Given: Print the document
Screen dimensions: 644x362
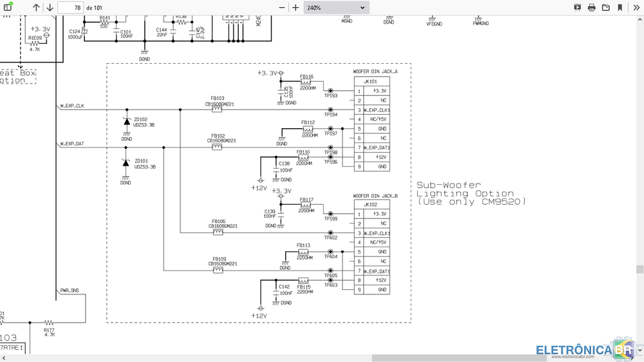Looking at the screenshot, I should pos(591,7).
